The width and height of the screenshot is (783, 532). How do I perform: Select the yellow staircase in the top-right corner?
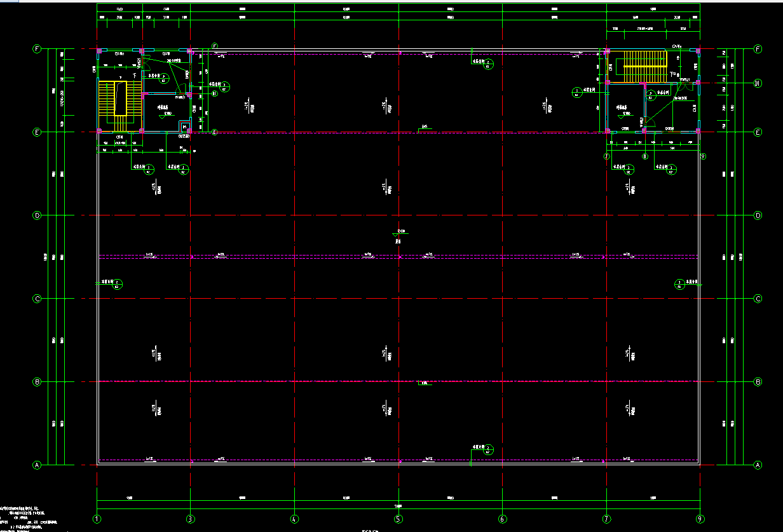(644, 67)
